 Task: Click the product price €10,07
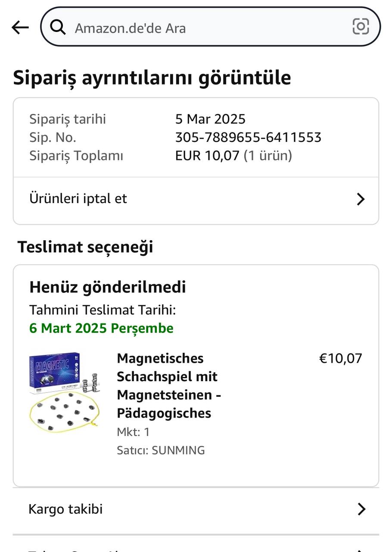(x=340, y=358)
